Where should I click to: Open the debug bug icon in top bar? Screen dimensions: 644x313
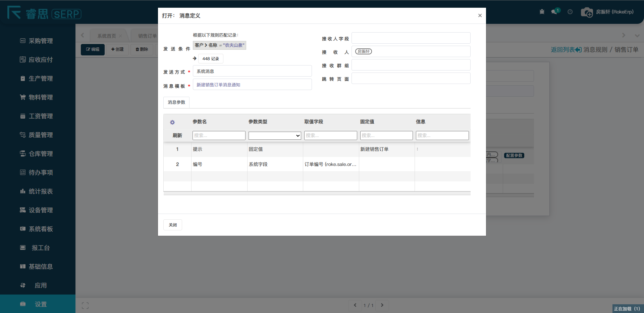point(542,11)
